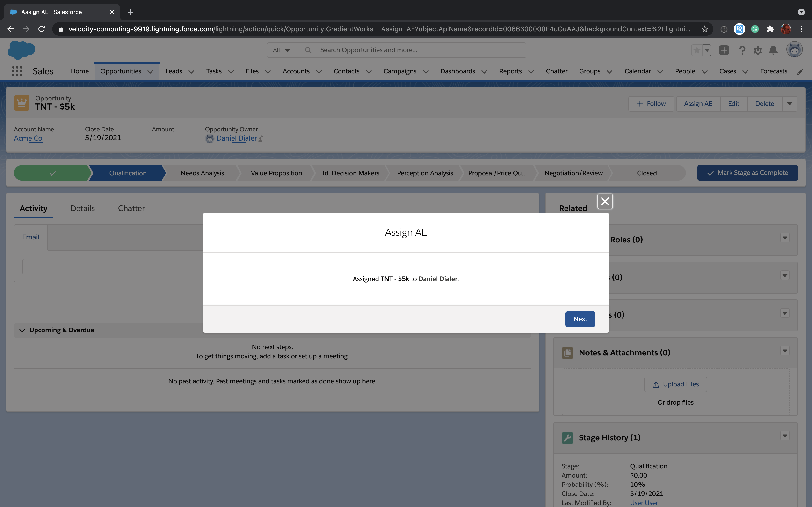Open your profile avatar icon

794,49
